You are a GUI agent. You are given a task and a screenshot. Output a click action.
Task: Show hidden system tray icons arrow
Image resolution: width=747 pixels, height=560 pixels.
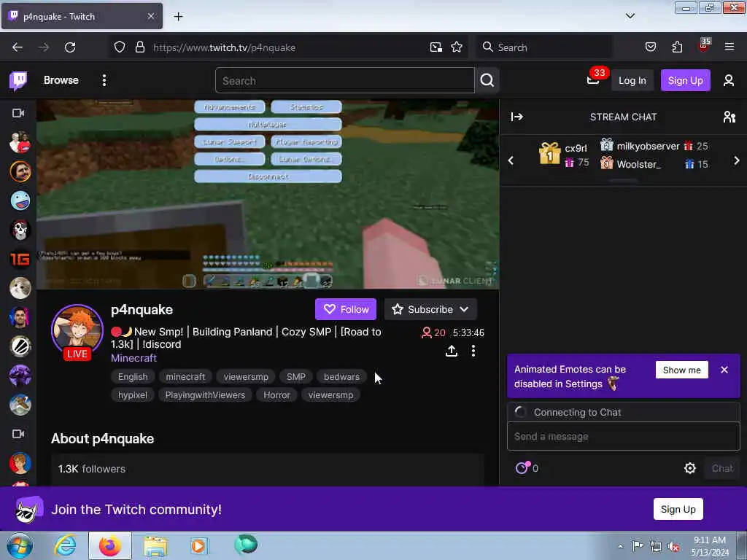pos(620,546)
